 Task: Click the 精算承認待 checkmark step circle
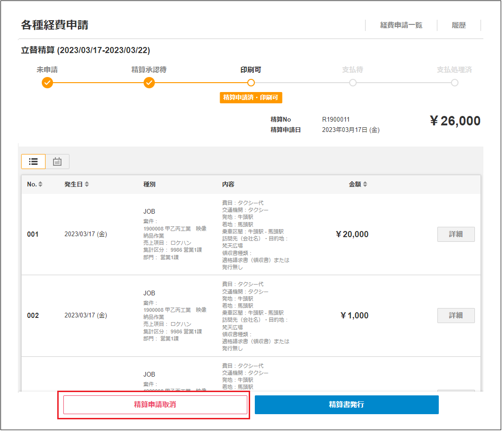click(149, 83)
